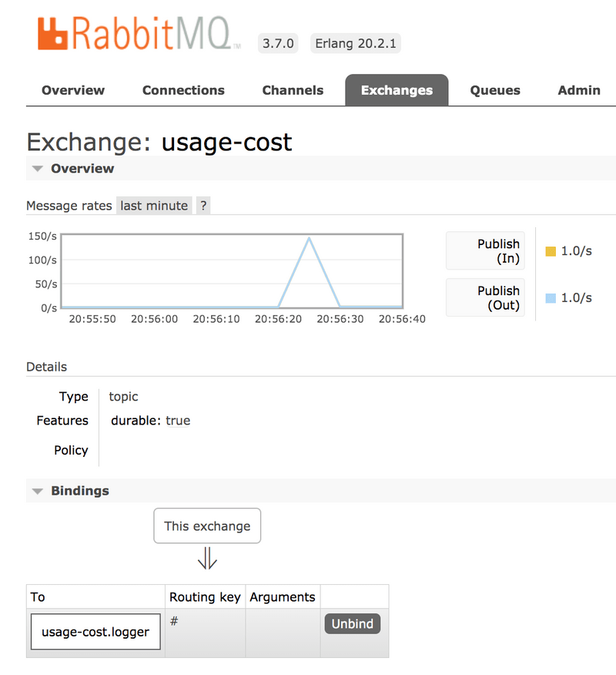Open the Admin tab
Screen dimensions: 616x675
578,90
